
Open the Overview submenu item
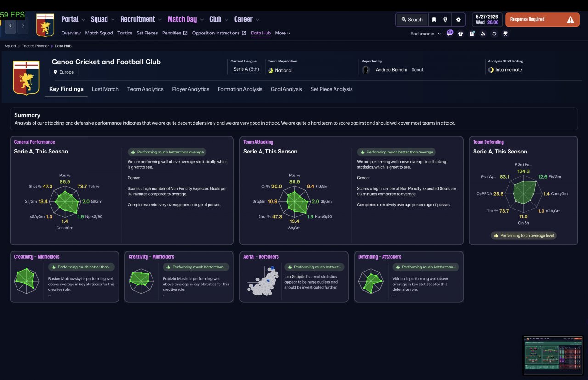point(71,33)
